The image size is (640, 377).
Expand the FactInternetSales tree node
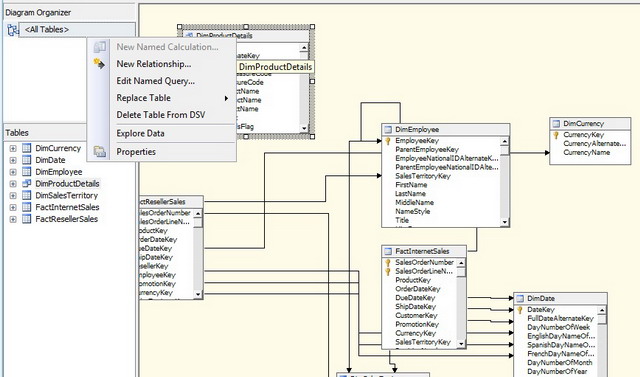pyautogui.click(x=13, y=207)
